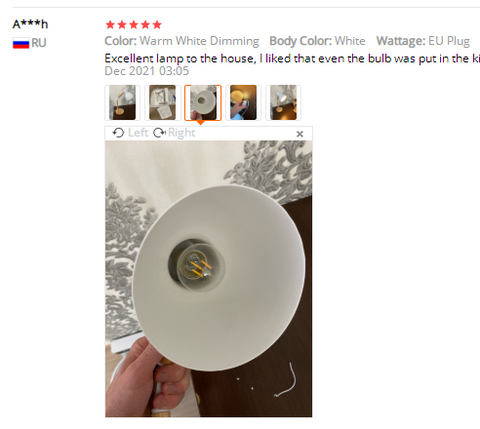This screenshot has height=429, width=480.
Task: Click the Right rotate text label
Action: 181,133
